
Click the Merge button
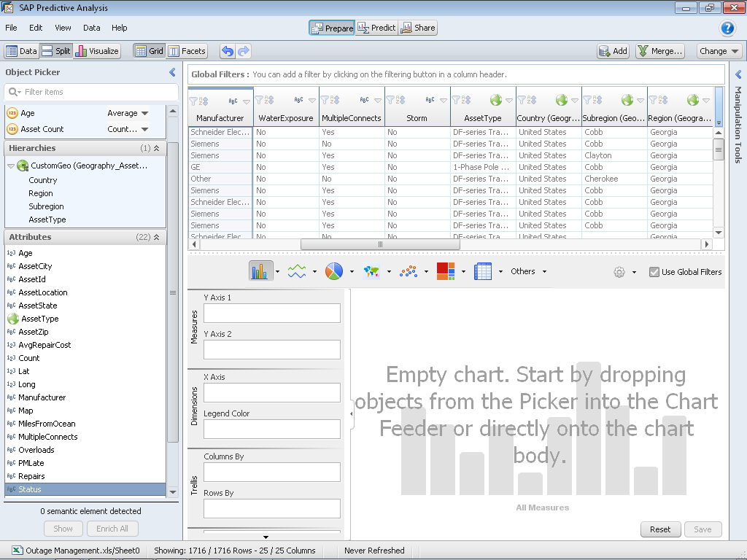pos(660,51)
